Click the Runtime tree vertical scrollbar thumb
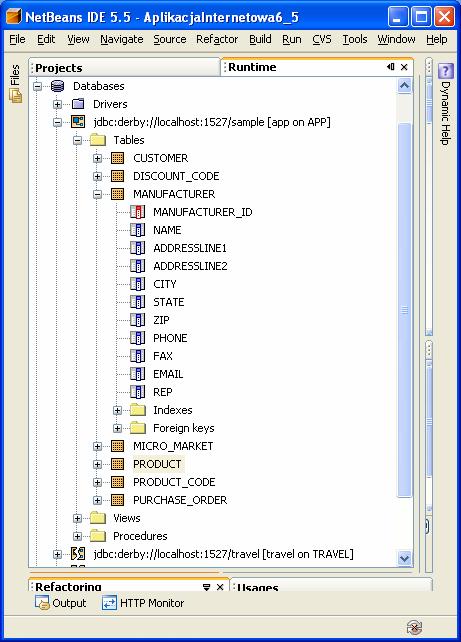Viewport: 461px width, 642px height. click(405, 310)
